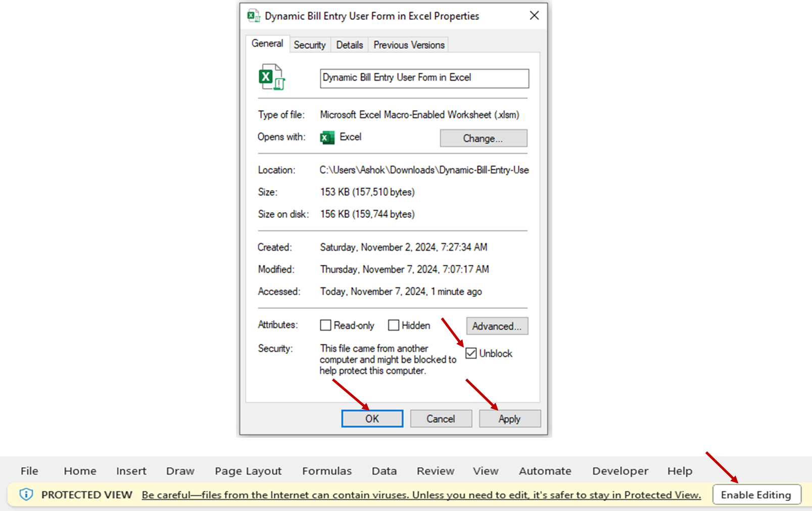Image resolution: width=812 pixels, height=511 pixels.
Task: Click the security message about blocked file
Action: 388,359
